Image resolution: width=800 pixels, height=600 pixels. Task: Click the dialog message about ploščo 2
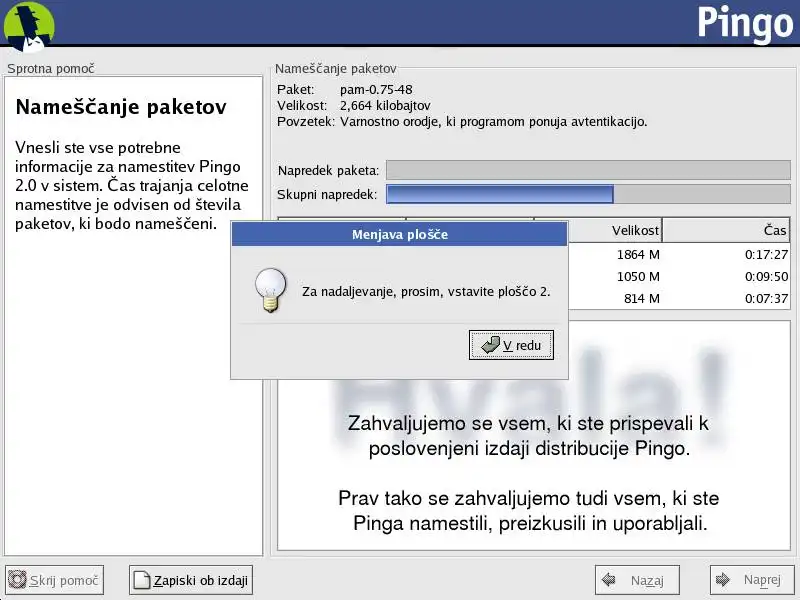[x=426, y=292]
